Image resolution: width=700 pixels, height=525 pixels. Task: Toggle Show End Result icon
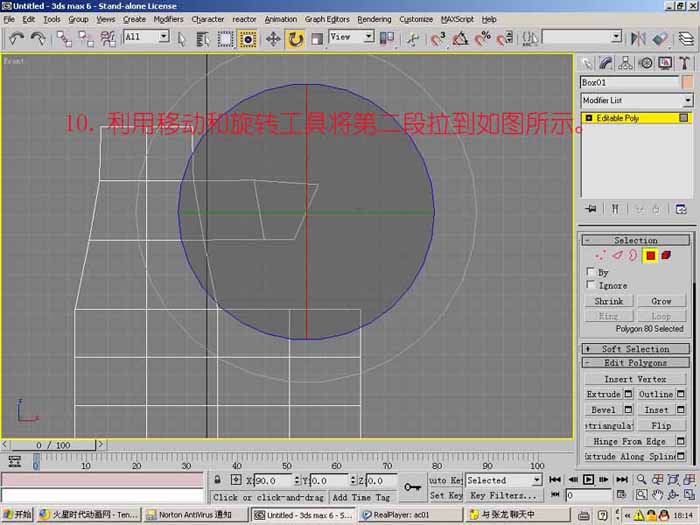click(x=615, y=208)
